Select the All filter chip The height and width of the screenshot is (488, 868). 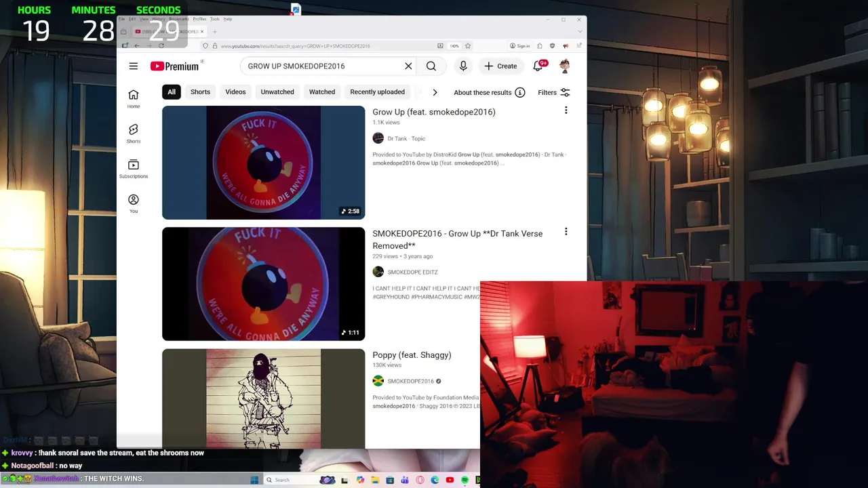click(172, 92)
